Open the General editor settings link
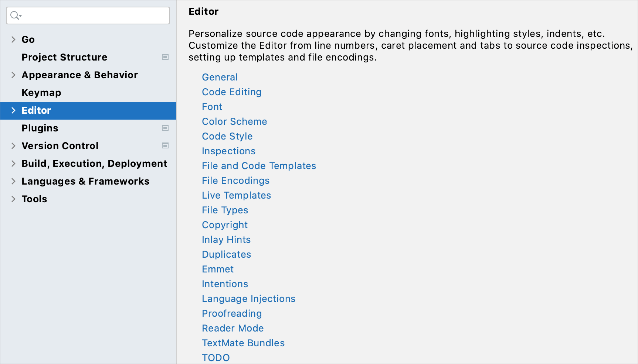 pos(220,77)
